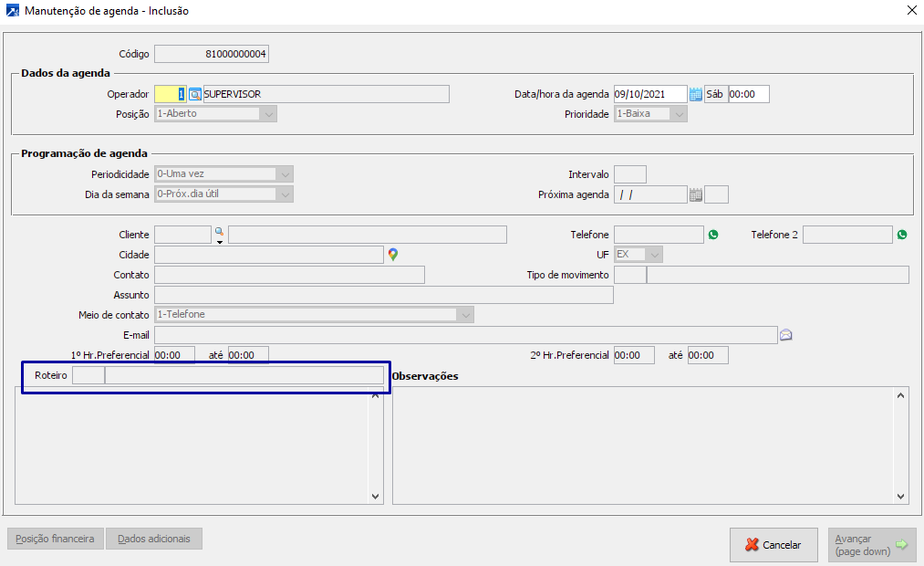The height and width of the screenshot is (566, 924).
Task: Open the Operador search lookup icon
Action: click(195, 94)
